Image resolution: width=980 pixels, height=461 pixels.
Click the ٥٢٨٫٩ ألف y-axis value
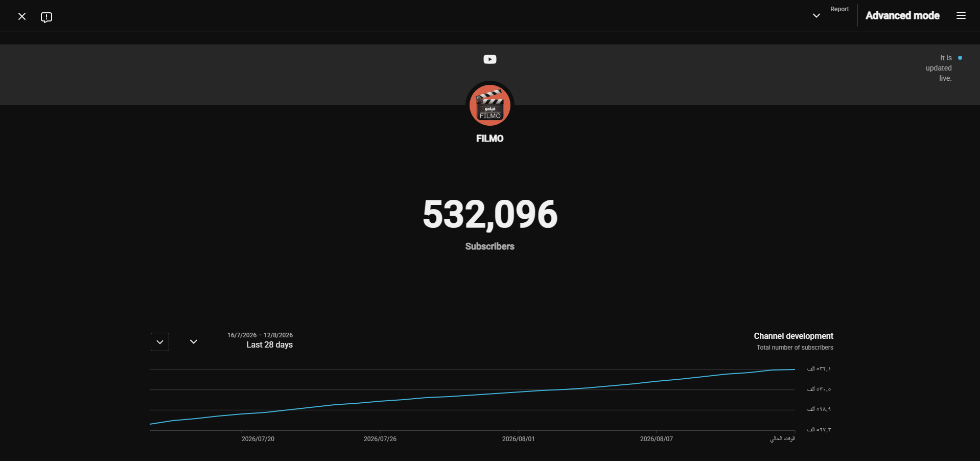[x=819, y=409]
